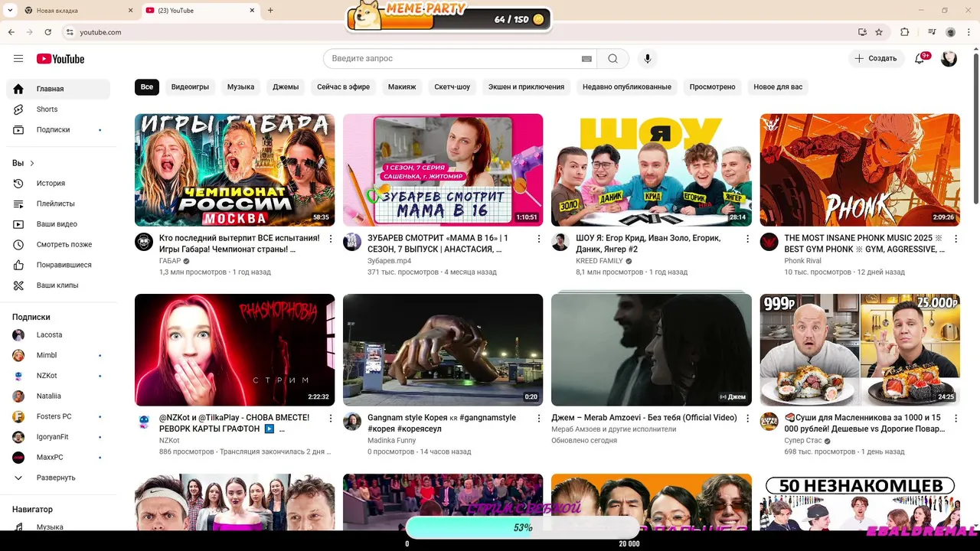
Task: Go back in browser toolbar
Action: 11,32
